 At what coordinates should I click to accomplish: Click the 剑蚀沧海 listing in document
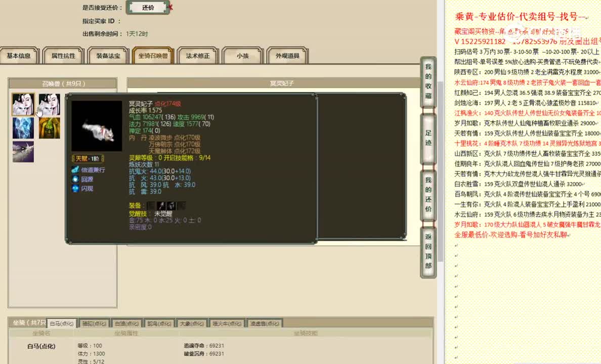[x=527, y=103]
